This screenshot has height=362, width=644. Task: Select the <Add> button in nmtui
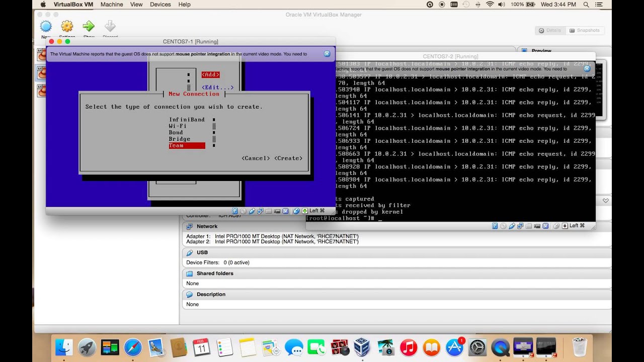click(210, 75)
